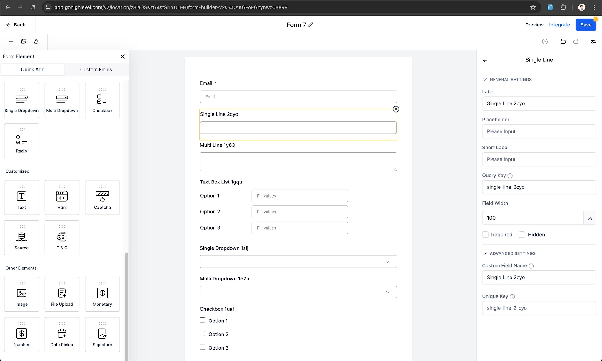The height and width of the screenshot is (361, 602).
Task: Add an Image element
Action: click(x=22, y=294)
